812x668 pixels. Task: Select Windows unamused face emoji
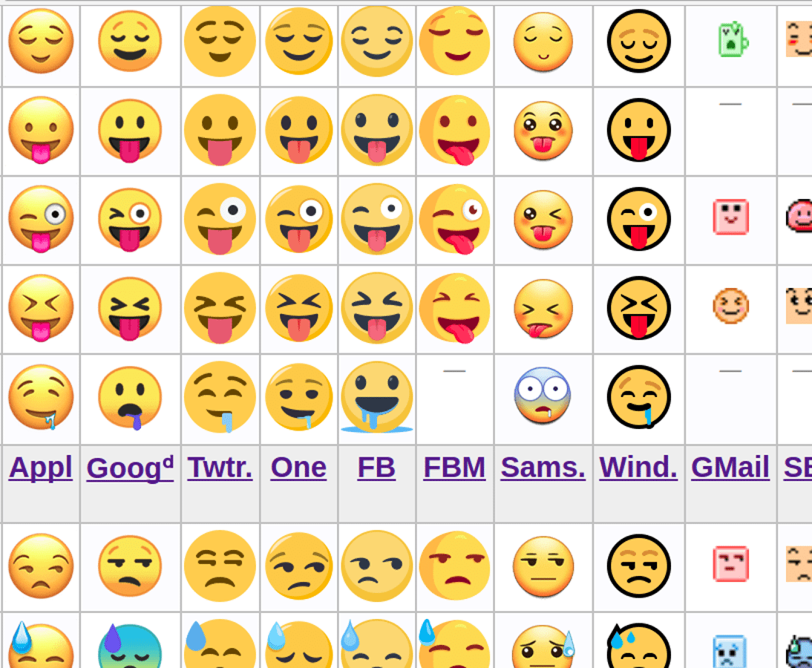click(x=638, y=566)
